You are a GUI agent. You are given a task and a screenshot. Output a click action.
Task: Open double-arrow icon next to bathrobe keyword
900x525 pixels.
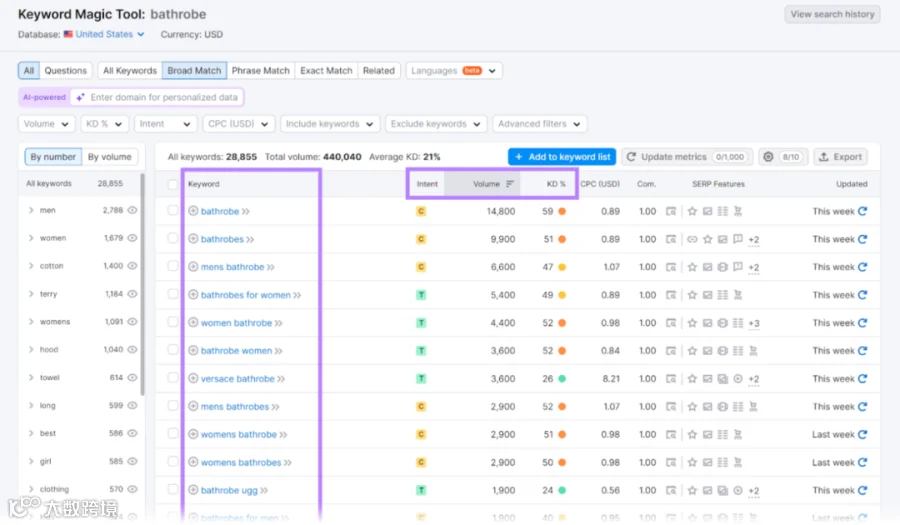point(246,211)
